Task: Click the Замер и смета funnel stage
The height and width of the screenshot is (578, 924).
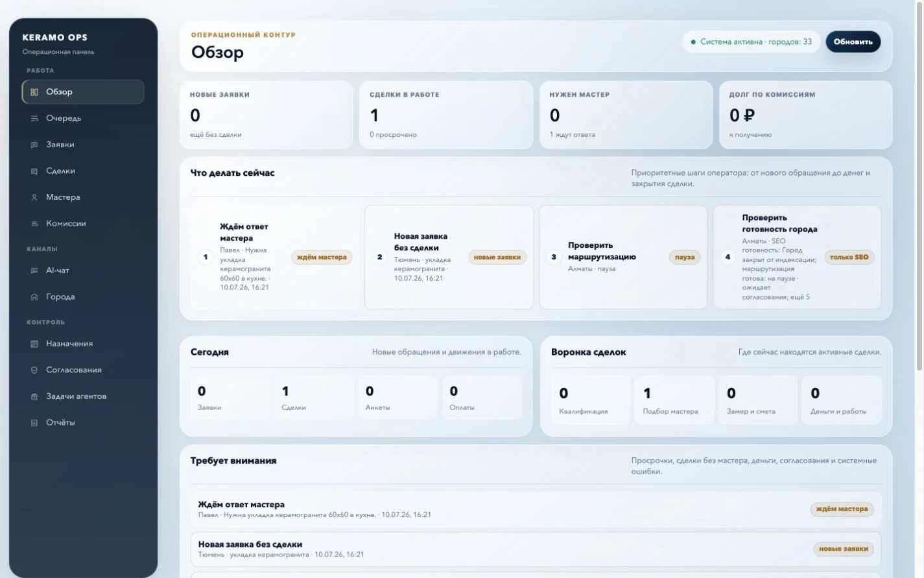Action: tap(758, 400)
